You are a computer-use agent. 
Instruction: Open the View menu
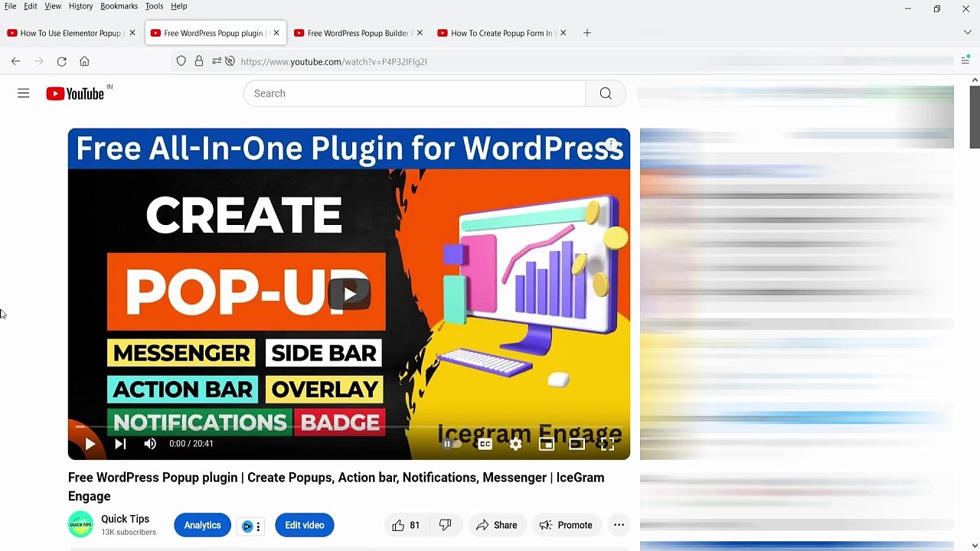point(53,6)
